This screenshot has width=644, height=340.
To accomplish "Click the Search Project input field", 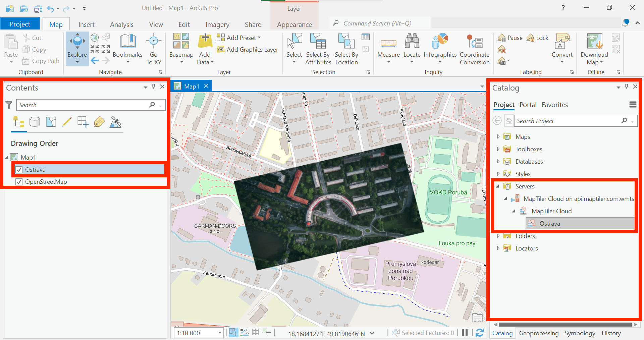I will [x=568, y=121].
